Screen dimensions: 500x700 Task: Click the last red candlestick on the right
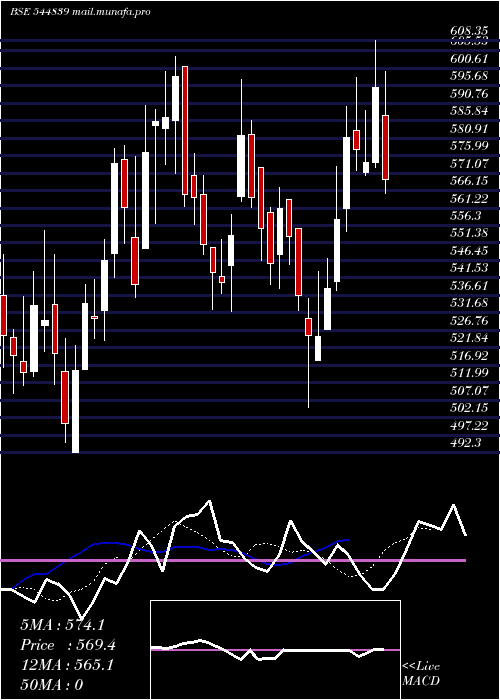coord(386,148)
